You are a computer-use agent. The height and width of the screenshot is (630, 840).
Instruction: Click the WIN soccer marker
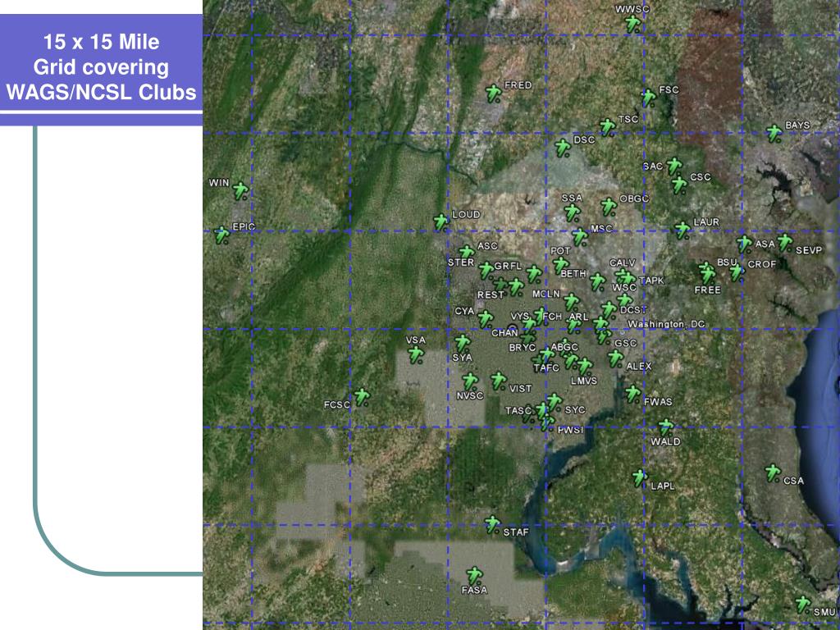(241, 190)
